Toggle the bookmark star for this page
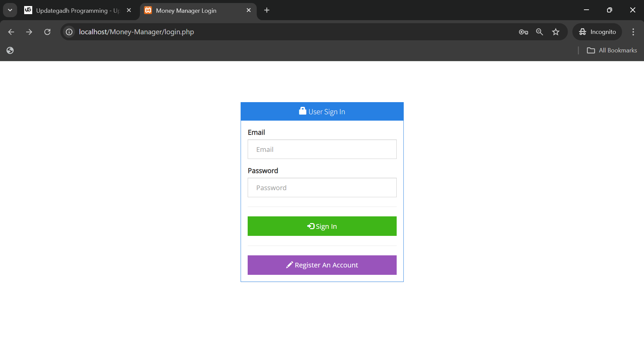644x338 pixels. (555, 32)
